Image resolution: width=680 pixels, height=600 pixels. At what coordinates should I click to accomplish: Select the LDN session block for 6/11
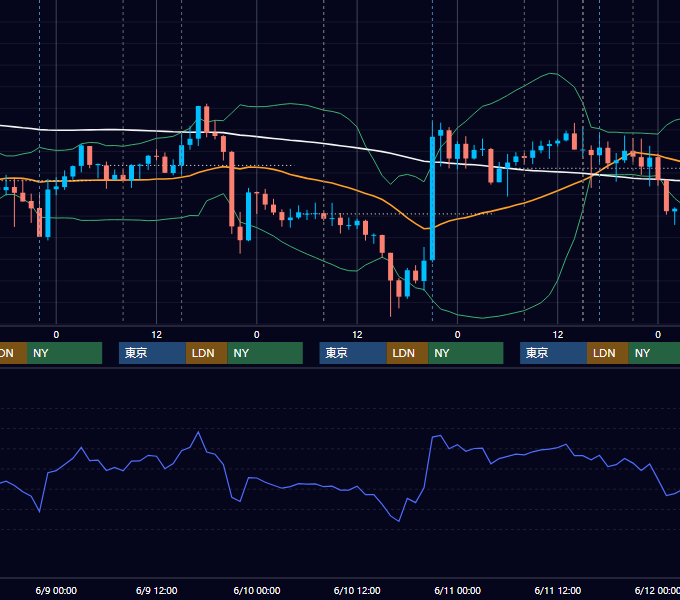[x=608, y=353]
